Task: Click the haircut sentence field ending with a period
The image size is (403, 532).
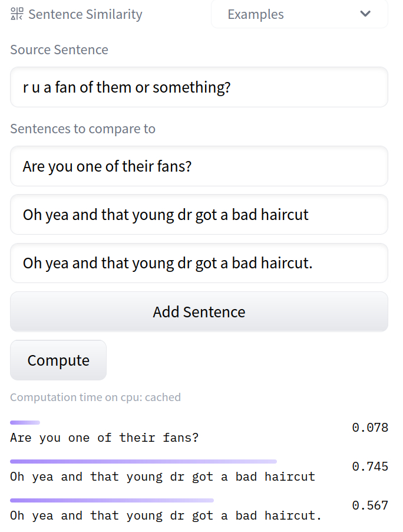Action: click(x=199, y=263)
